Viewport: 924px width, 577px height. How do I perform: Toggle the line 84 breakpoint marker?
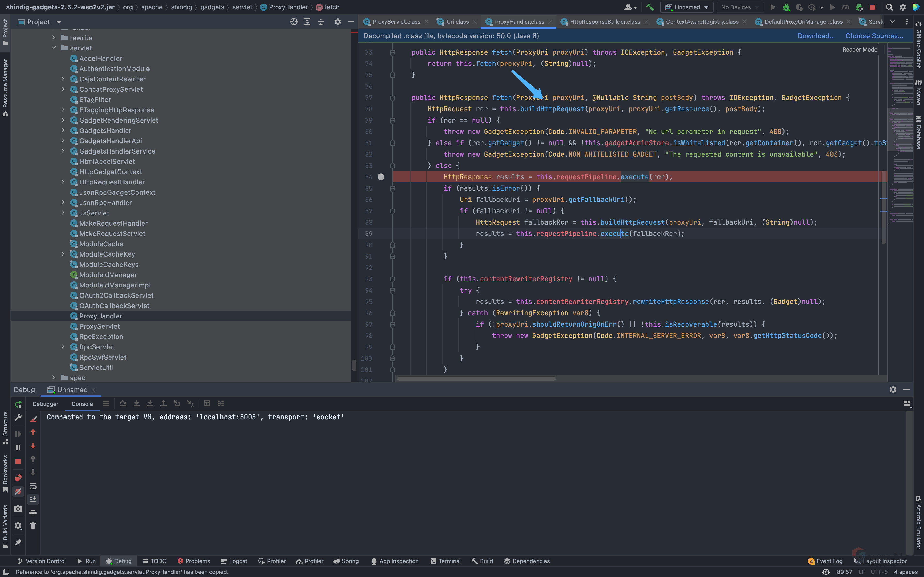point(381,177)
